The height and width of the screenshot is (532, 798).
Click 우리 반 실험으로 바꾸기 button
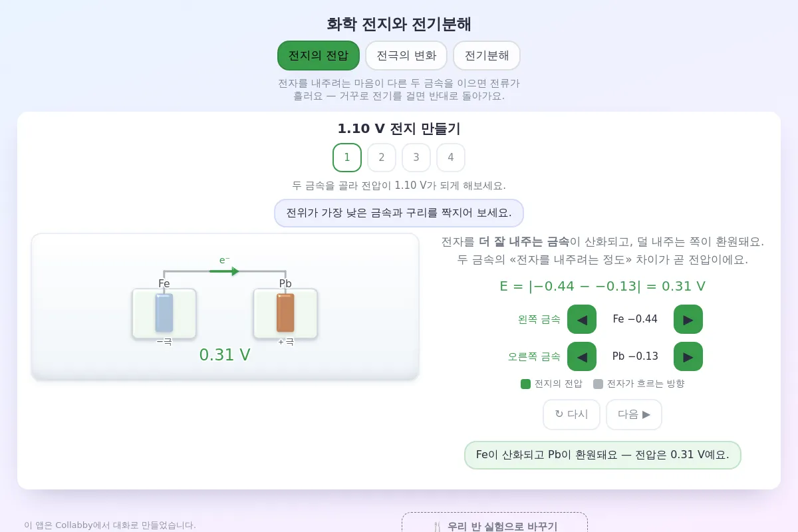click(x=495, y=523)
